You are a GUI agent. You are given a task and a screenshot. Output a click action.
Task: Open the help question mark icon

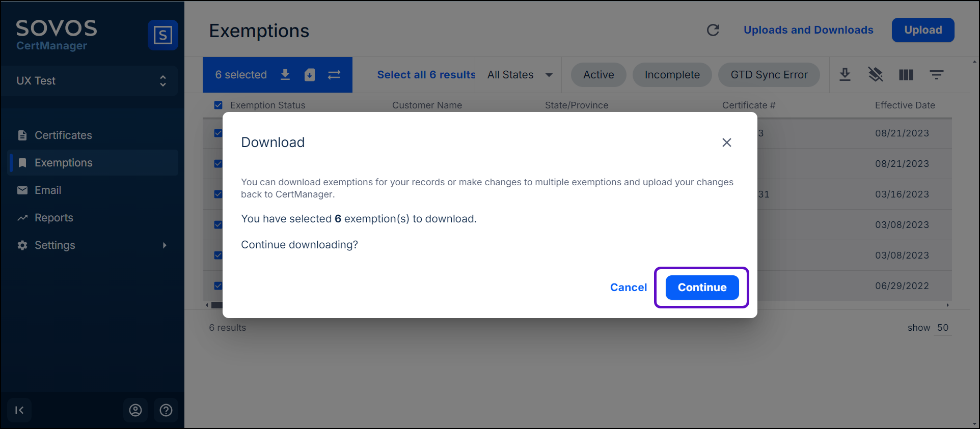tap(166, 410)
